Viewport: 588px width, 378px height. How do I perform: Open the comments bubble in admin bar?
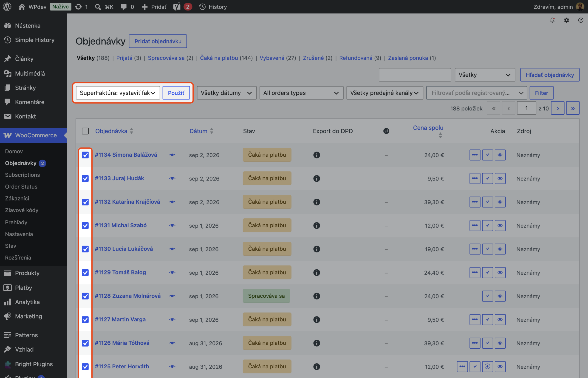(124, 7)
